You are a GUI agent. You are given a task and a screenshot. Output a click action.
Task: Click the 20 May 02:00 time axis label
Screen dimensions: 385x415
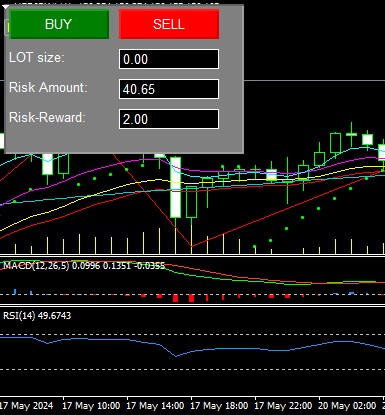click(x=347, y=406)
